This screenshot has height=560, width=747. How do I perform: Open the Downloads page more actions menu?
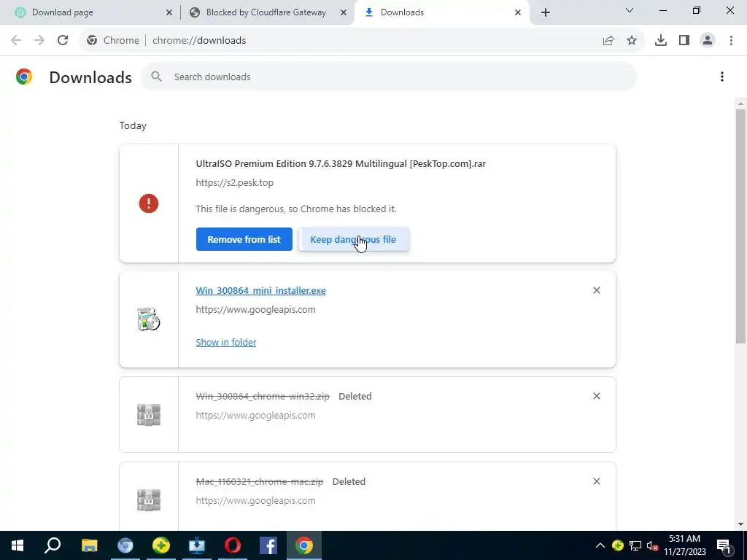(722, 77)
